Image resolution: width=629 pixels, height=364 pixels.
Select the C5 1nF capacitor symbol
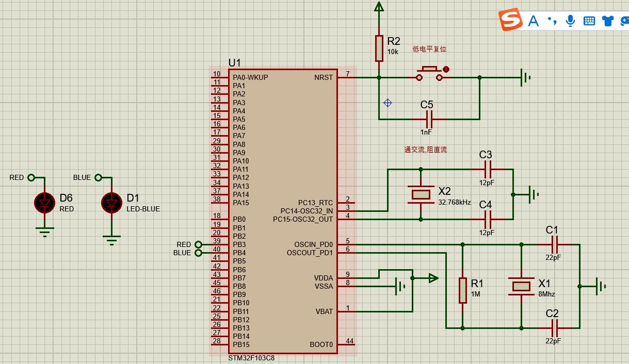point(429,119)
